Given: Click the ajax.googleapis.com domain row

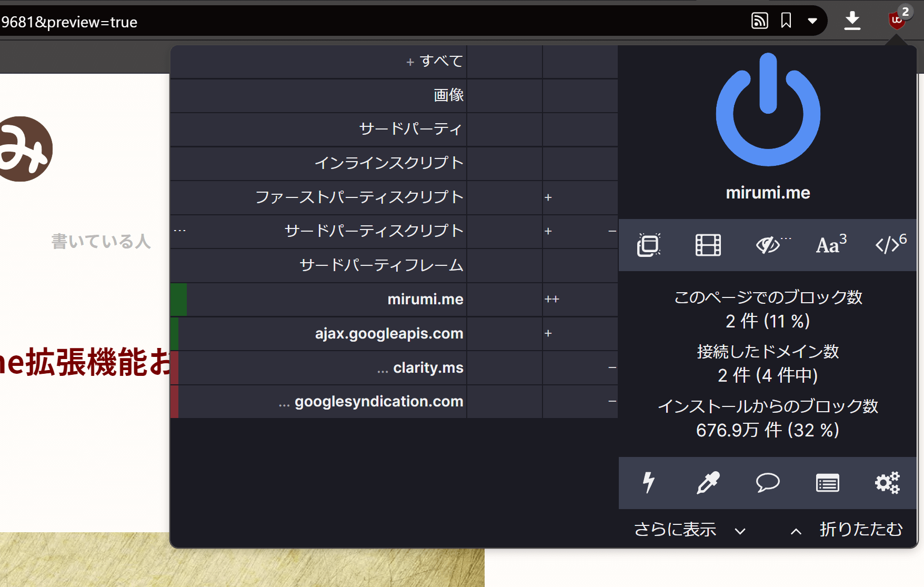Looking at the screenshot, I should coord(318,333).
